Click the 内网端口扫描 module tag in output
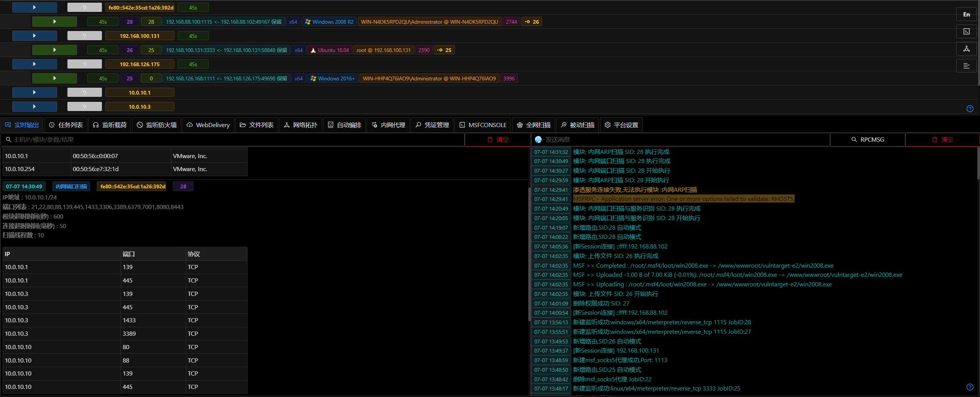Viewport: 980px width, 397px height. 71,186
